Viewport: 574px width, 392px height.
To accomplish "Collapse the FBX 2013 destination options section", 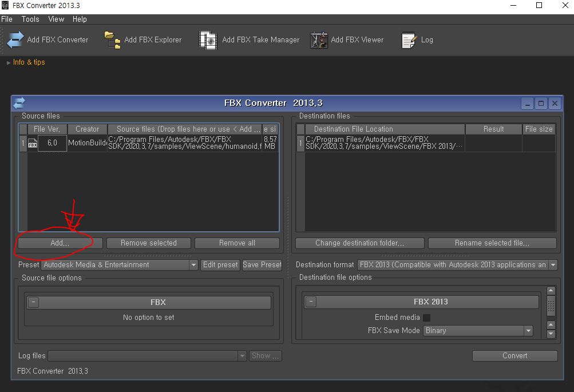I will tap(311, 302).
